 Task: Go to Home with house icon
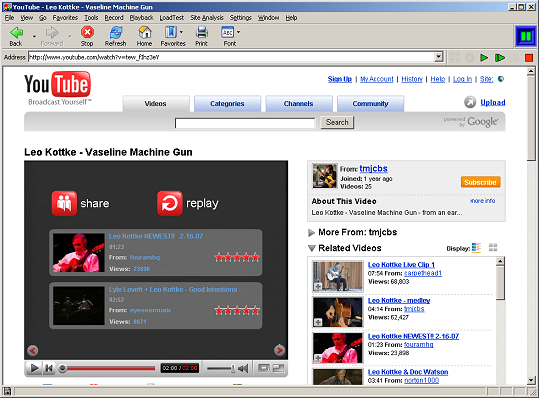(145, 33)
